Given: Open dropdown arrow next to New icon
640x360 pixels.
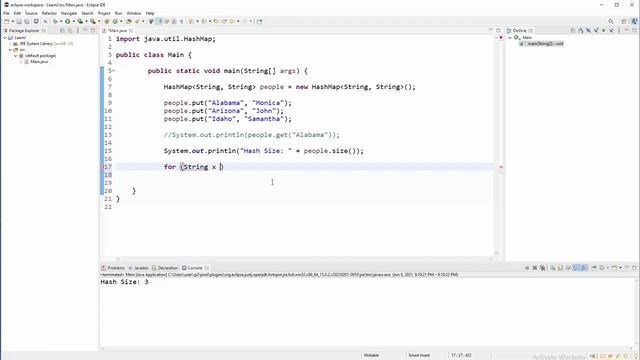Looking at the screenshot, I should [x=12, y=21].
